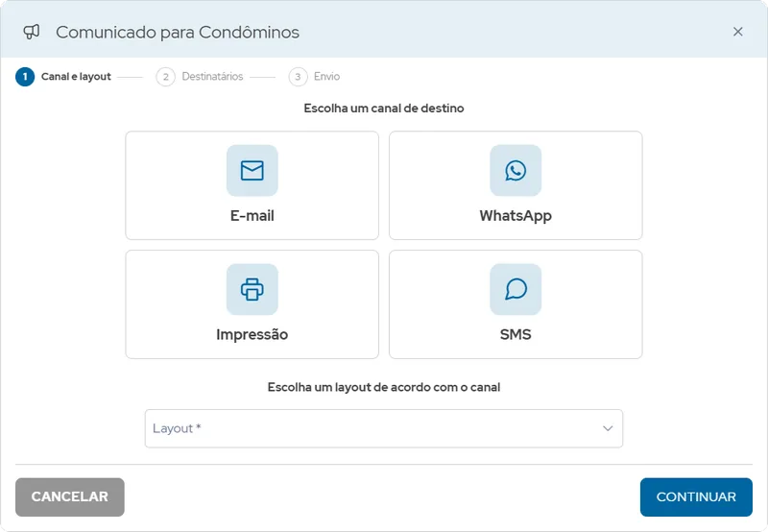Expand Layout options using the chevron arrow

point(608,428)
